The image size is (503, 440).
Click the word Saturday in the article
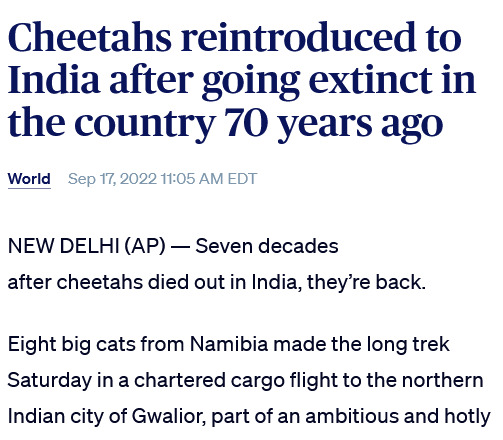point(49,380)
